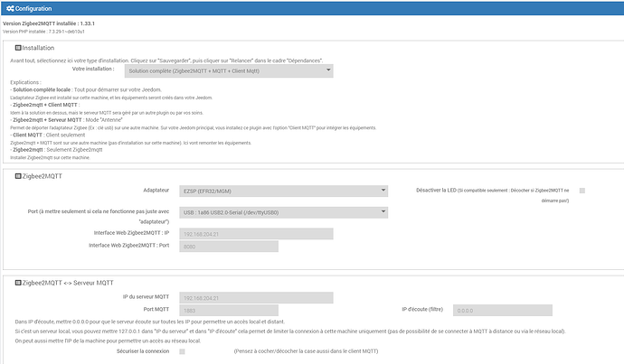Click the Configuration header title
Image resolution: width=624 pixels, height=364 pixels.
click(x=33, y=8)
